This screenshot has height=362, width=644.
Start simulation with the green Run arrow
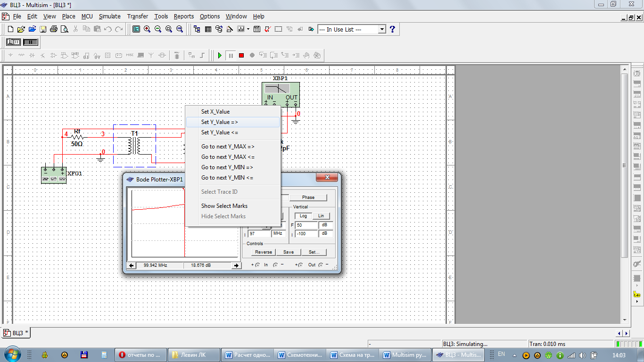220,55
